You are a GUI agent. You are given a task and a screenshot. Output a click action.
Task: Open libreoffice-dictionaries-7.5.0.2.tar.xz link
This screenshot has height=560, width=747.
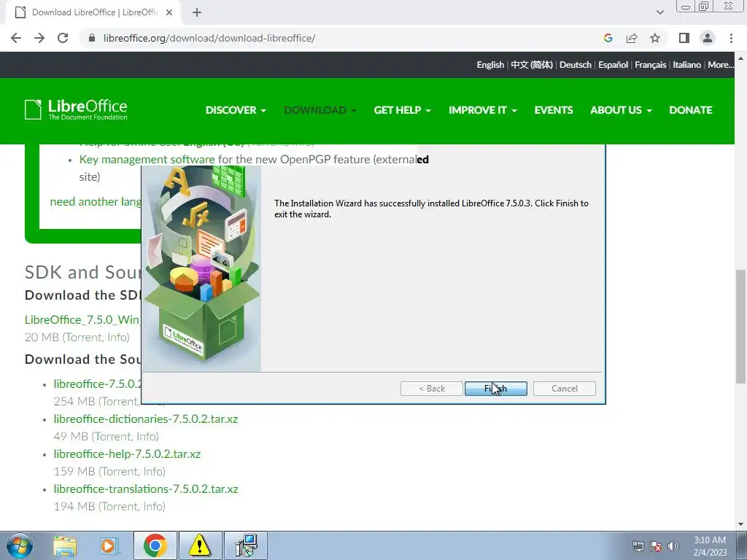pyautogui.click(x=145, y=419)
